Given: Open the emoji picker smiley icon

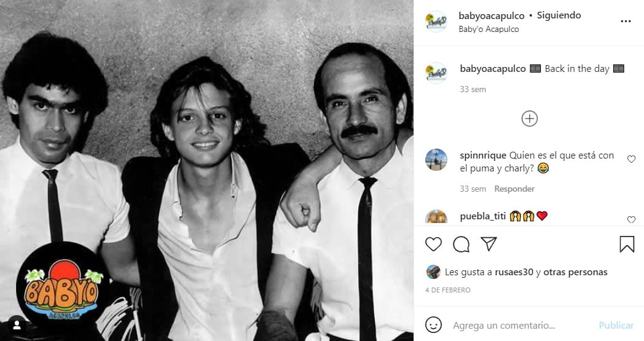Looking at the screenshot, I should (433, 324).
